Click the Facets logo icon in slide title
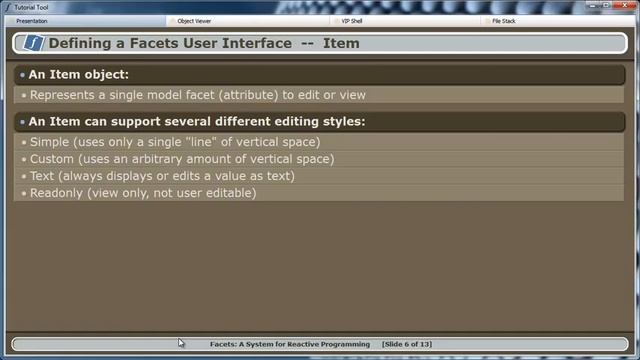This screenshot has height=360, width=640. [33, 43]
